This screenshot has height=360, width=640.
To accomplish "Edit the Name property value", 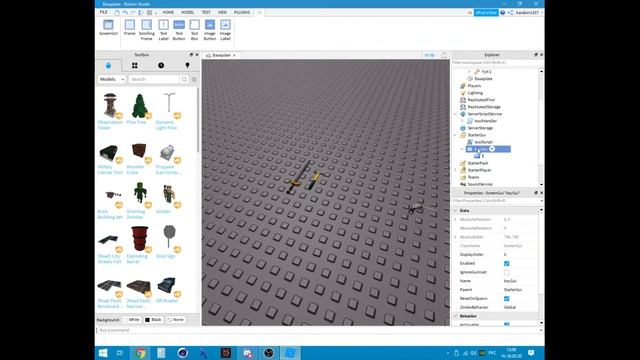I will point(520,281).
